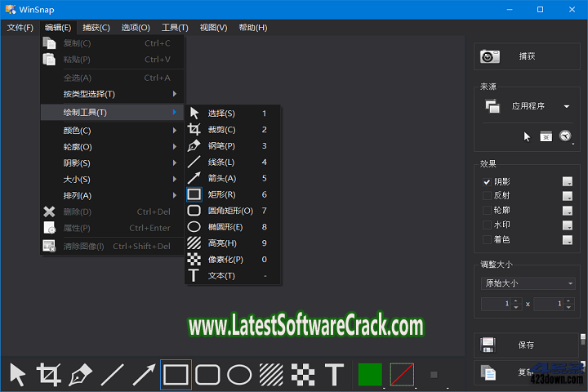The height and width of the screenshot is (392, 588).
Task: Enable the 反射 reflection effect checkbox
Action: 488,196
